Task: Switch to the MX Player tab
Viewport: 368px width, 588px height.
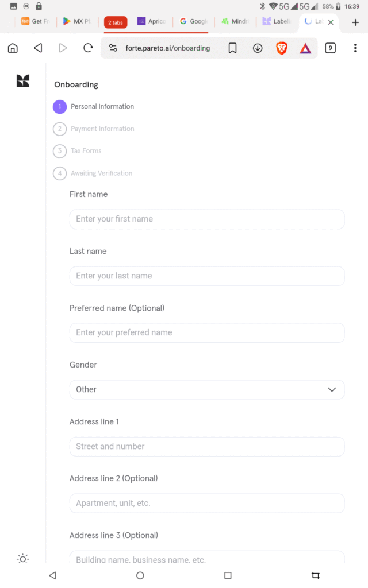Action: click(x=77, y=22)
